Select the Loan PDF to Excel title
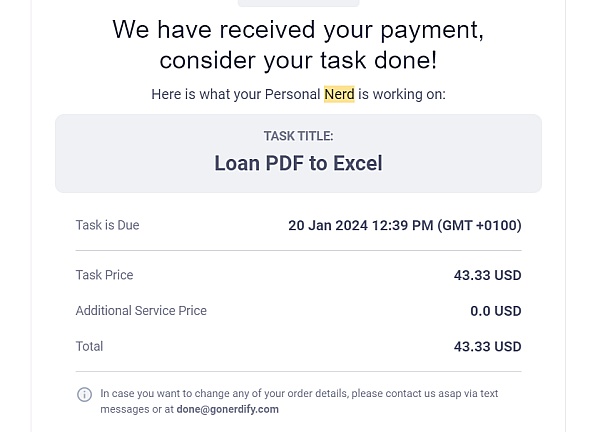 (x=298, y=163)
